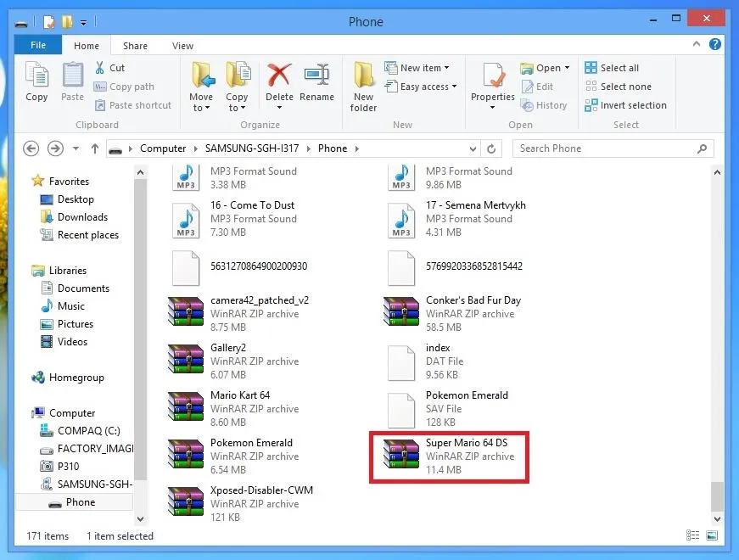
Task: Select the Mario Kart 64 archive
Action: (x=234, y=409)
